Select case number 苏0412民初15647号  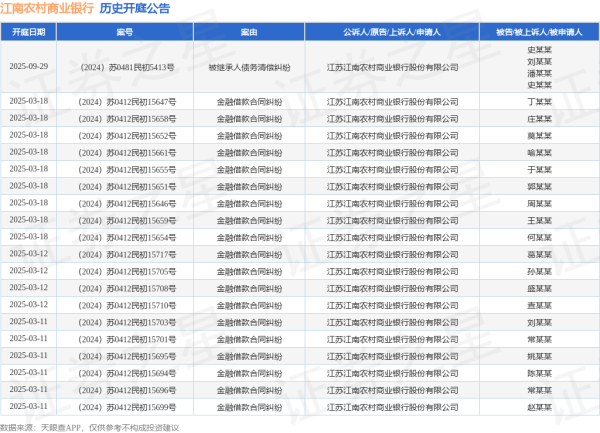pos(127,102)
